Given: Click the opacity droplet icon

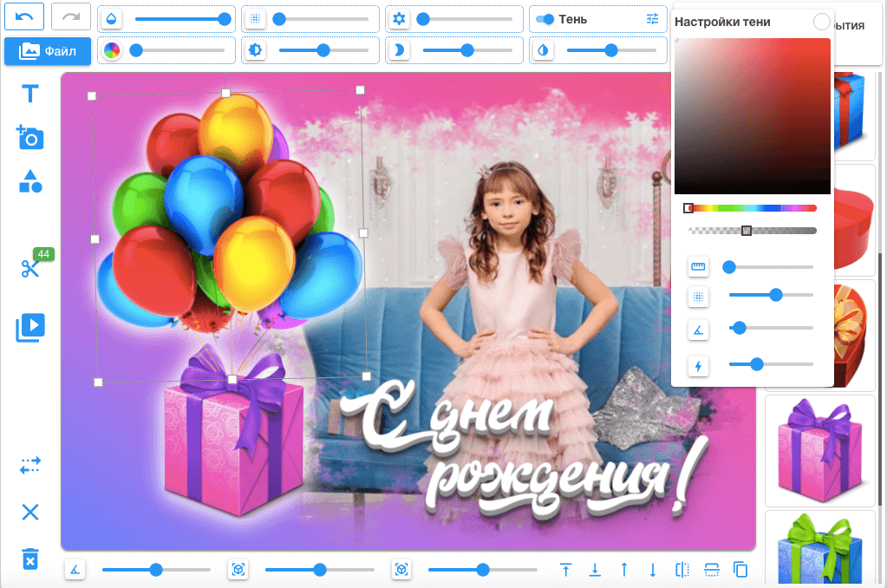Looking at the screenshot, I should [x=112, y=19].
